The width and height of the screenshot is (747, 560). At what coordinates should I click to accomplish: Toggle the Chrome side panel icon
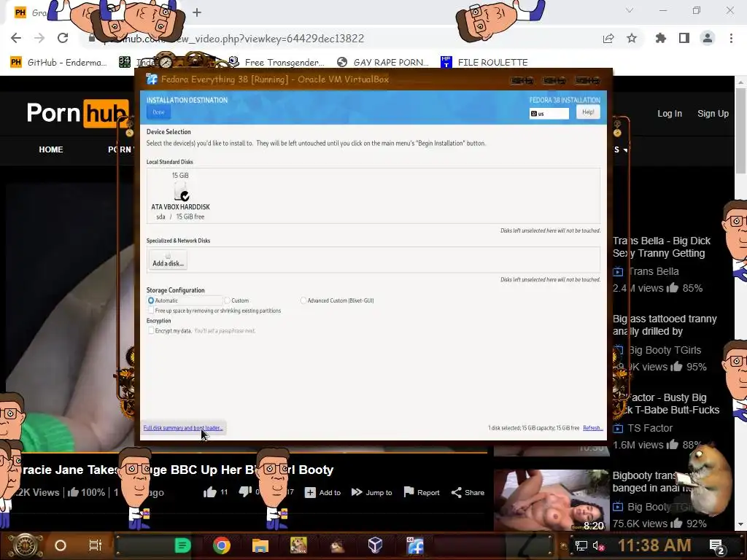pos(684,38)
